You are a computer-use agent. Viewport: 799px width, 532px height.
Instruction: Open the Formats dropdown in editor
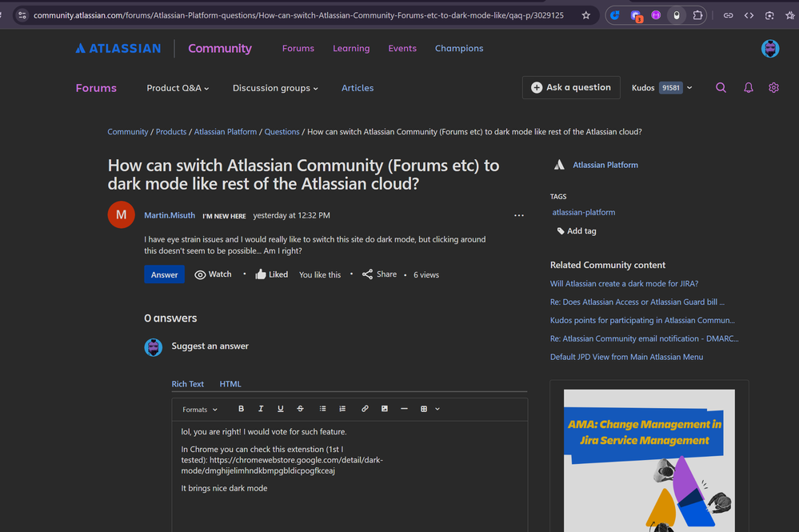(200, 409)
